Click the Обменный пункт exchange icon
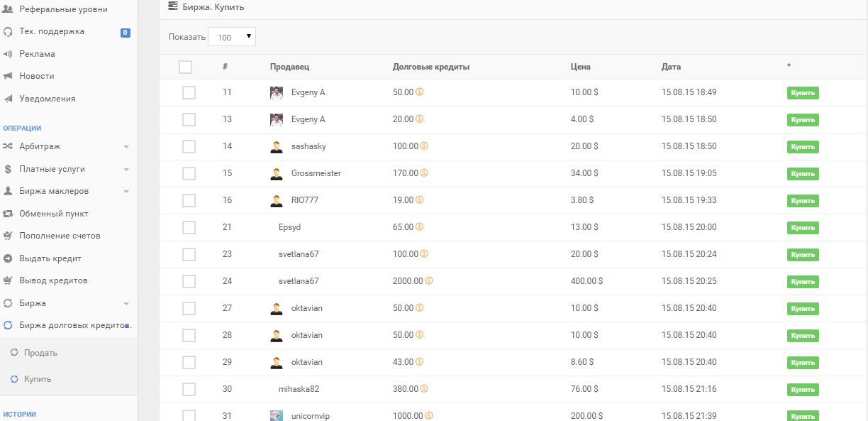Viewport: 868px width, 421px height. pyautogui.click(x=8, y=214)
